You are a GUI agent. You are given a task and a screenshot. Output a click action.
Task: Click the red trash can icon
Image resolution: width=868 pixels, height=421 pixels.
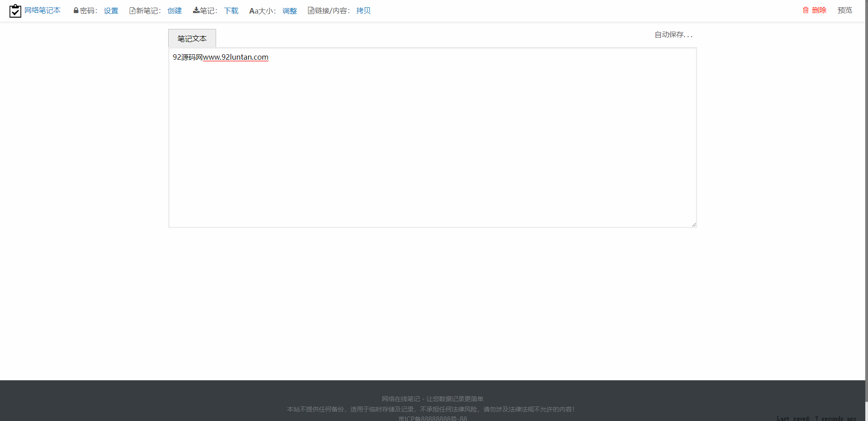[x=806, y=10]
